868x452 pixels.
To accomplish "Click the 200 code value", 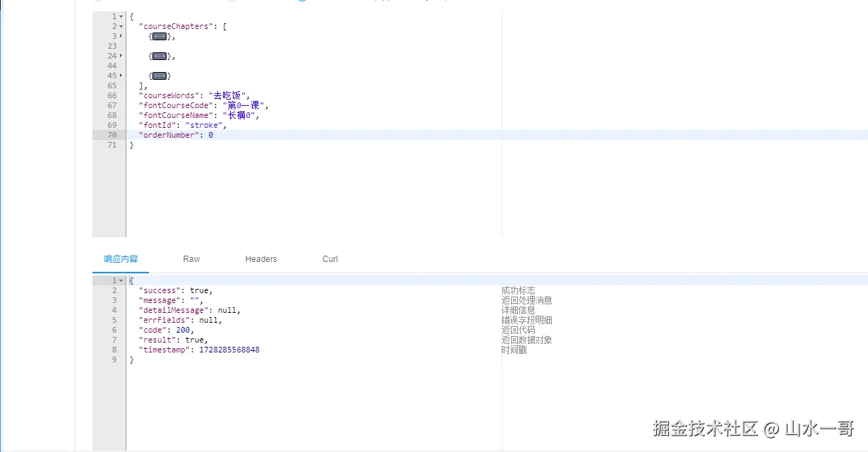I will pos(182,330).
